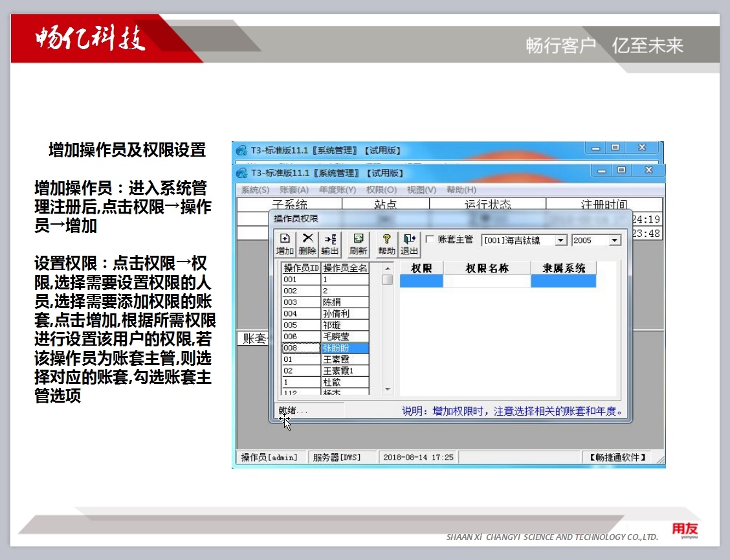The height and width of the screenshot is (560, 730).
Task: Open the 2005 year dropdown
Action: (615, 240)
